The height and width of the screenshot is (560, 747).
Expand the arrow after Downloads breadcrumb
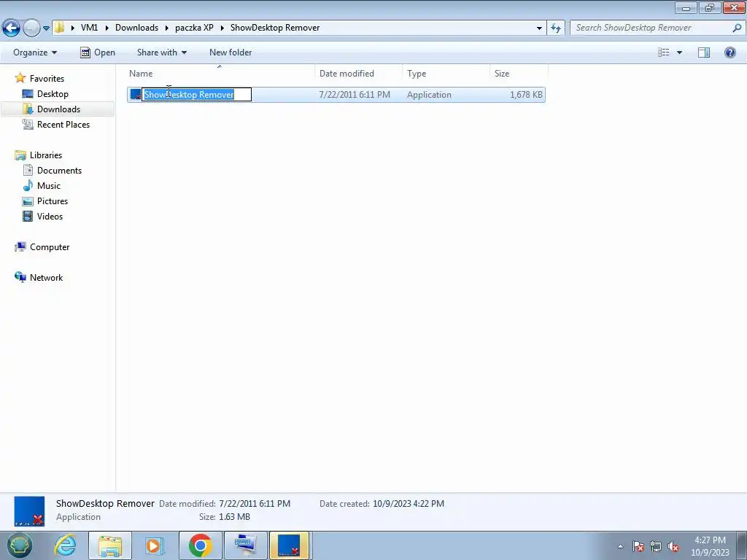pos(167,28)
